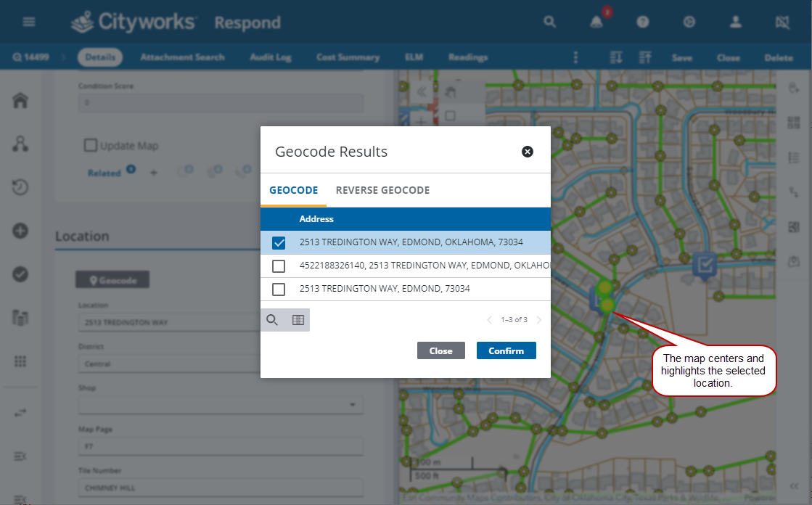Open the settings gear in the top bar
Image resolution: width=812 pixels, height=505 pixels.
coord(689,22)
